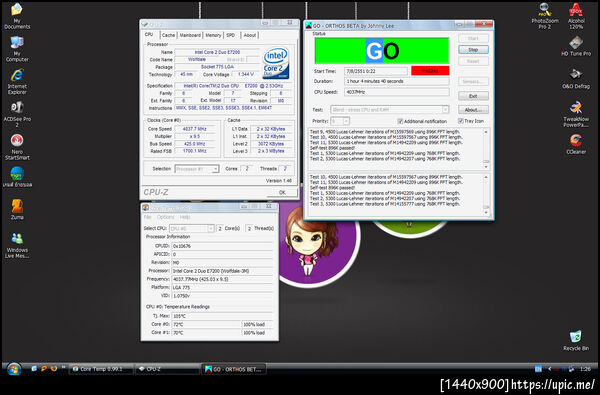The image size is (600, 395).
Task: Launch TweakNow PowerPack shortcut
Action: (x=576, y=114)
